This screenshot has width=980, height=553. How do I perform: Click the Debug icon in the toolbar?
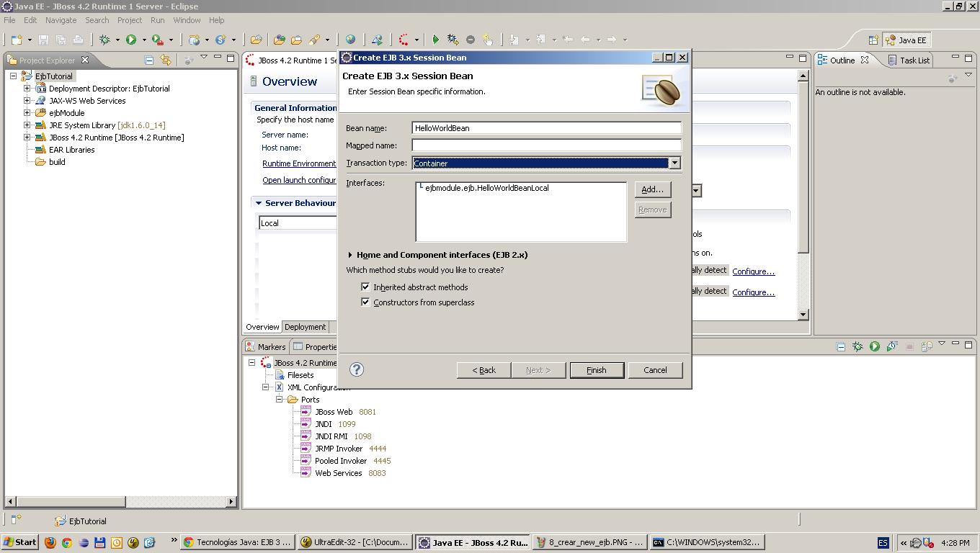coord(104,40)
